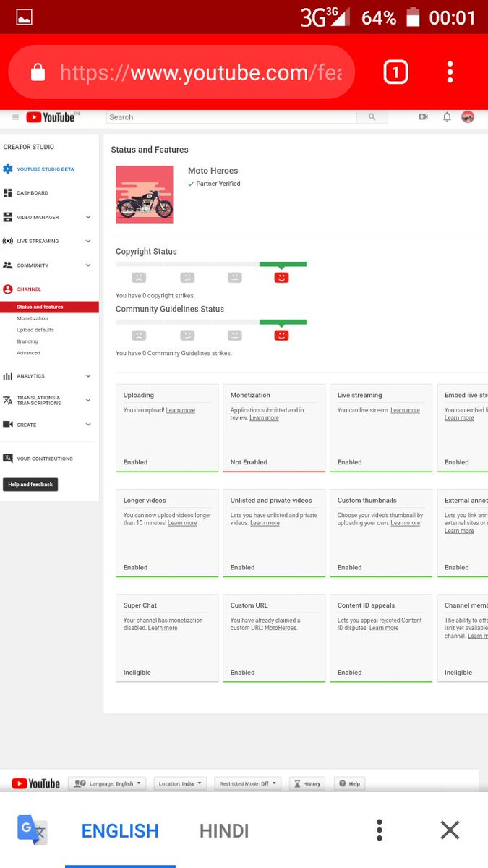The height and width of the screenshot is (868, 488).
Task: Open the Monetization submenu item
Action: click(33, 318)
